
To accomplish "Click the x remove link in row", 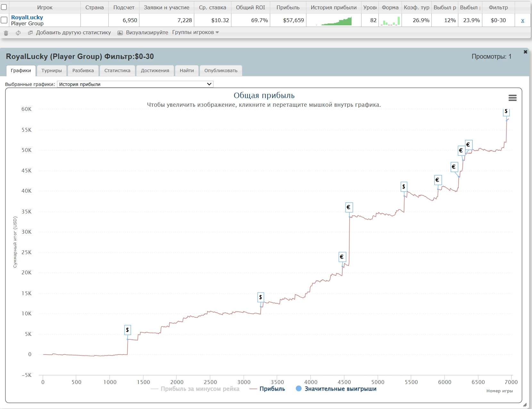I will click(522, 21).
